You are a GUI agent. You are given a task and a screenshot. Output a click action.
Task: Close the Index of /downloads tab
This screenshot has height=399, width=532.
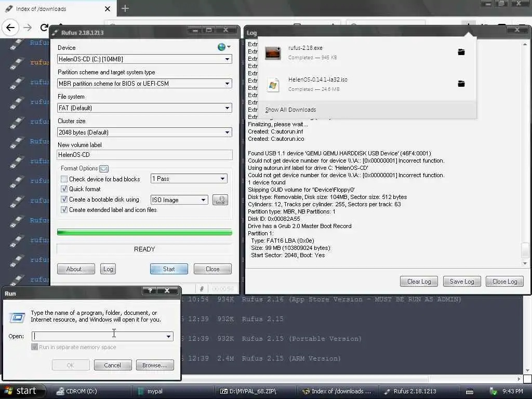click(x=108, y=9)
